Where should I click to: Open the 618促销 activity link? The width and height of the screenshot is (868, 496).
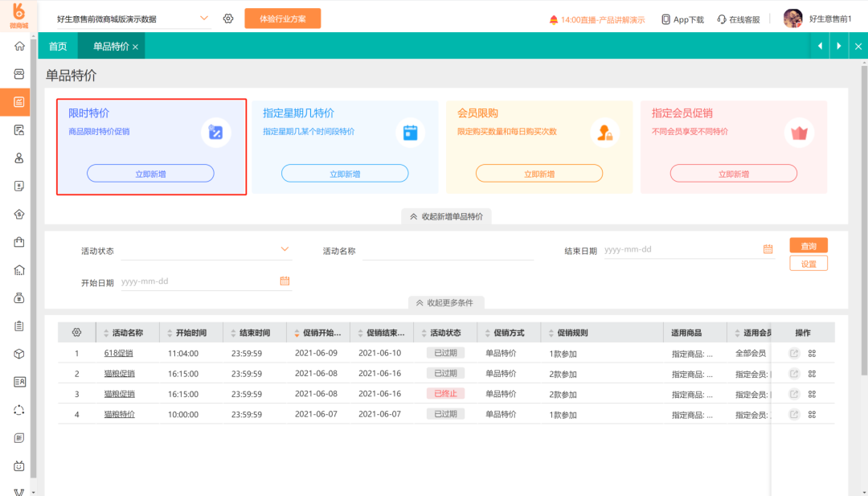[118, 353]
